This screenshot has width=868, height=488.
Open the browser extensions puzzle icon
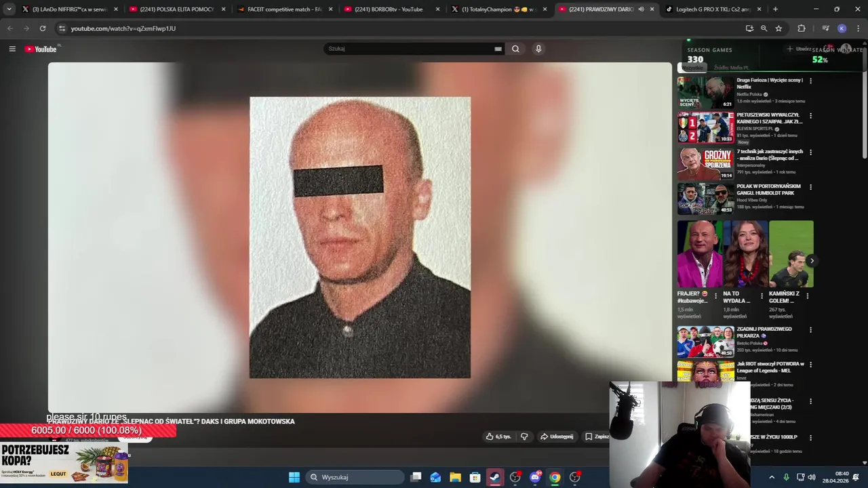(802, 28)
